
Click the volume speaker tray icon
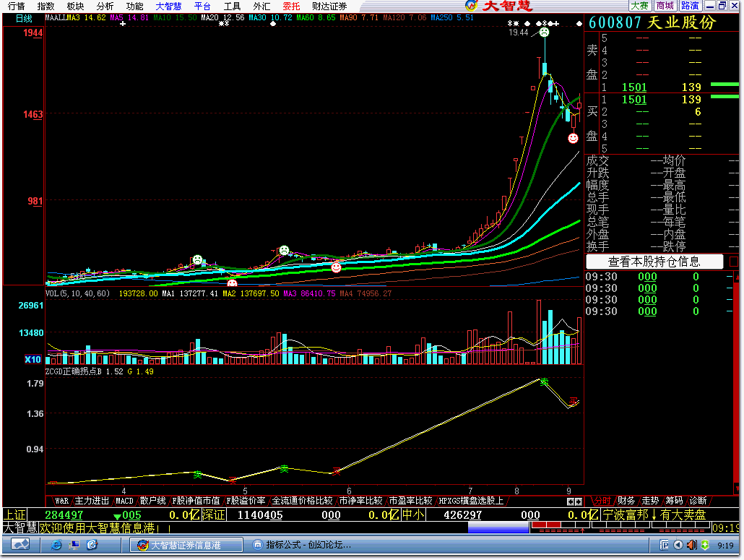pyautogui.click(x=692, y=546)
